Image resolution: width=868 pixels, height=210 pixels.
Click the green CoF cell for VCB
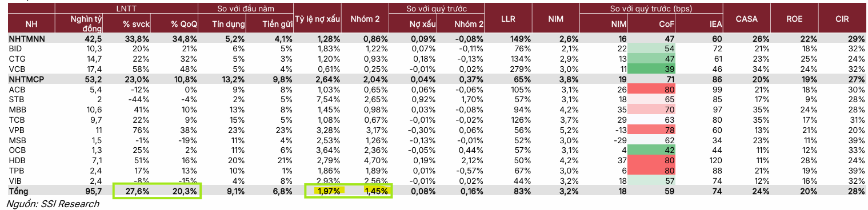click(652, 70)
